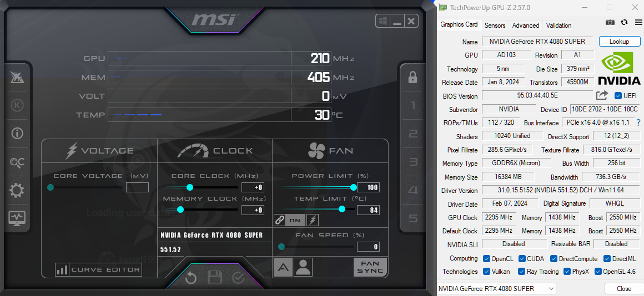Toggle automatic fan control A button
Image resolution: width=644 pixels, height=296 pixels.
[x=283, y=267]
